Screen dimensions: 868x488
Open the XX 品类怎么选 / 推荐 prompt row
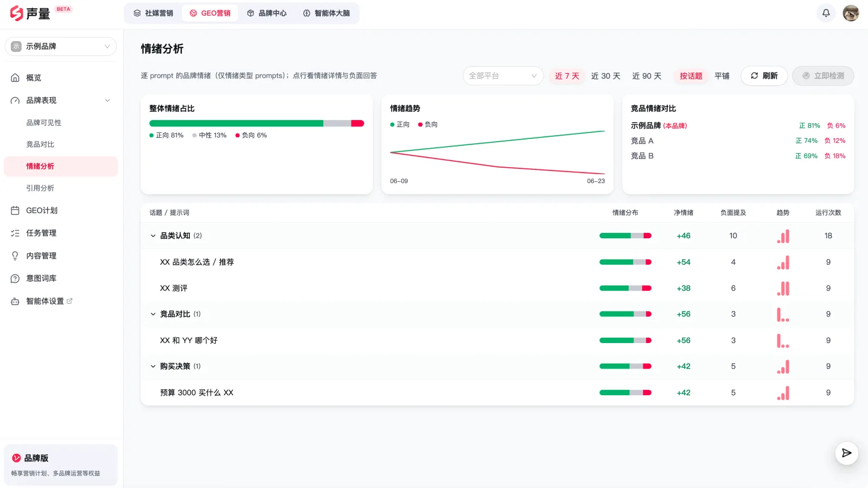(x=497, y=262)
